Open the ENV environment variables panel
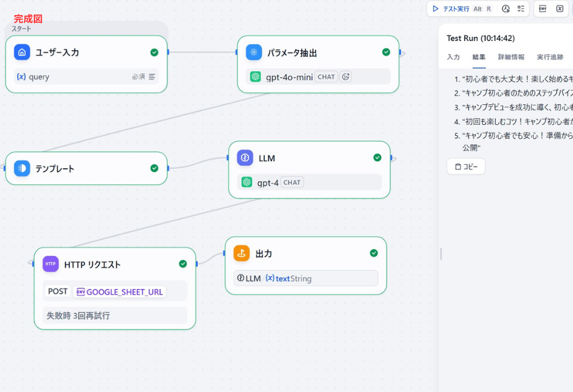Image resolution: width=573 pixels, height=392 pixels. coord(543,9)
